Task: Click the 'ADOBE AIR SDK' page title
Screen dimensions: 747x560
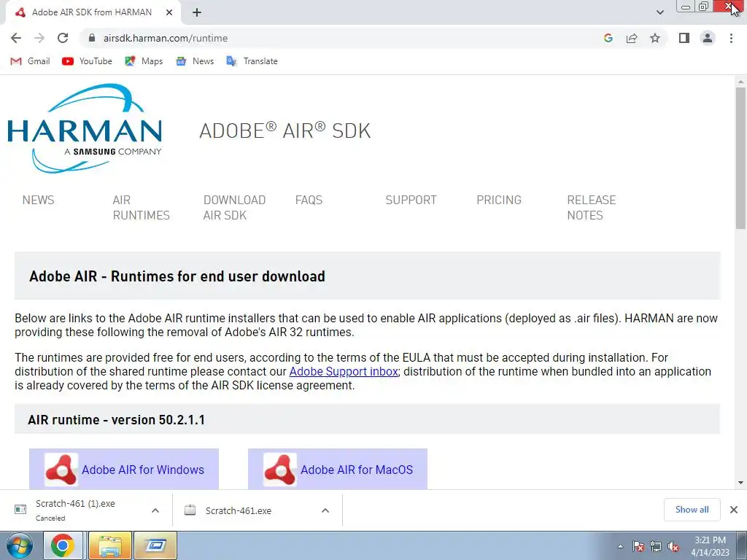Action: (x=285, y=131)
